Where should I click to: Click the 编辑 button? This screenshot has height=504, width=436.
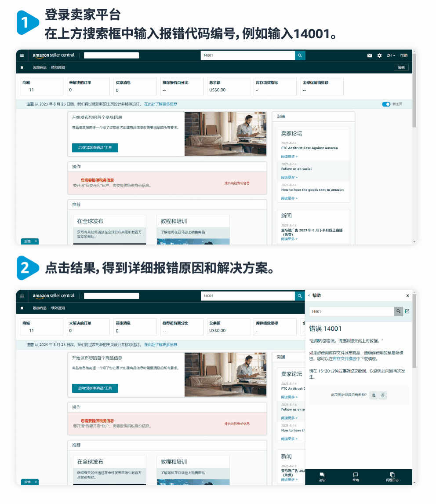[401, 68]
